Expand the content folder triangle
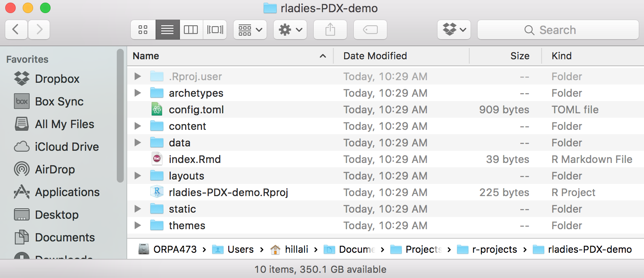This screenshot has width=644, height=278. [x=138, y=126]
